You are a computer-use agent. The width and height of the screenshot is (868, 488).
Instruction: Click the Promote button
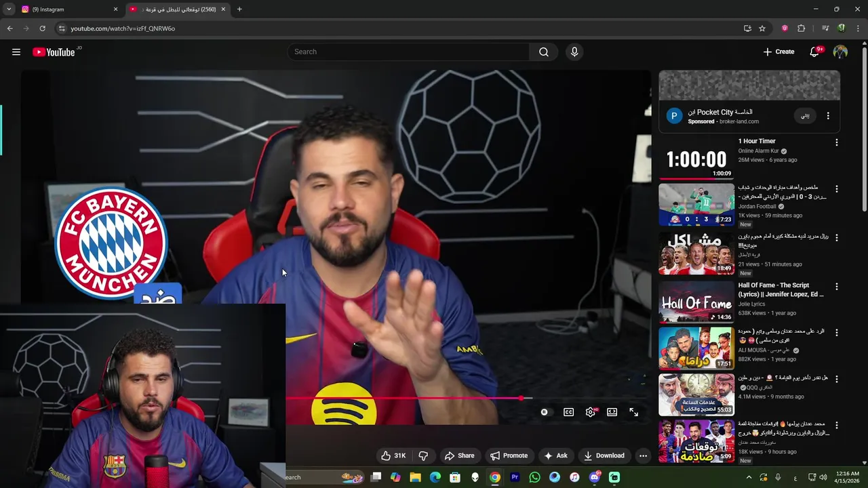(x=509, y=455)
